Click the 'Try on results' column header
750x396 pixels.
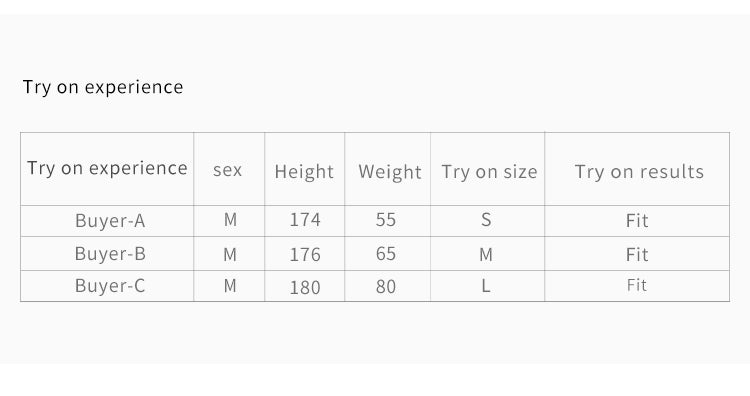tap(640, 172)
